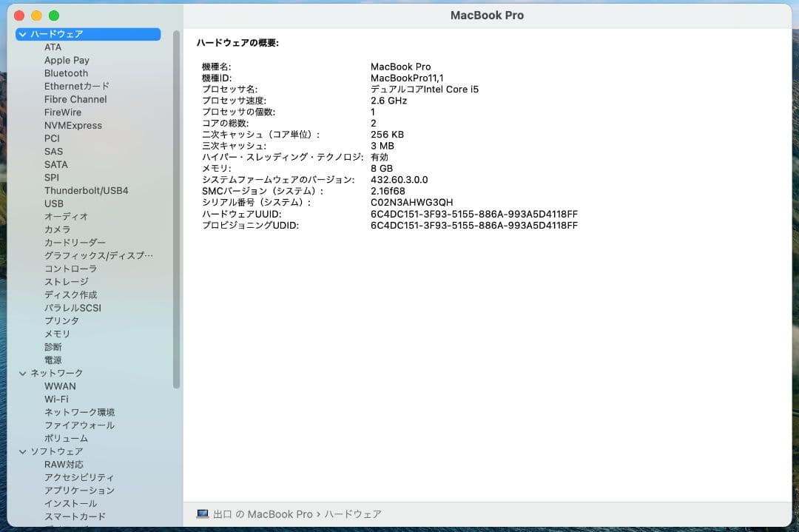799x532 pixels.
Task: Select the ソフトウェア section header
Action: click(x=56, y=451)
